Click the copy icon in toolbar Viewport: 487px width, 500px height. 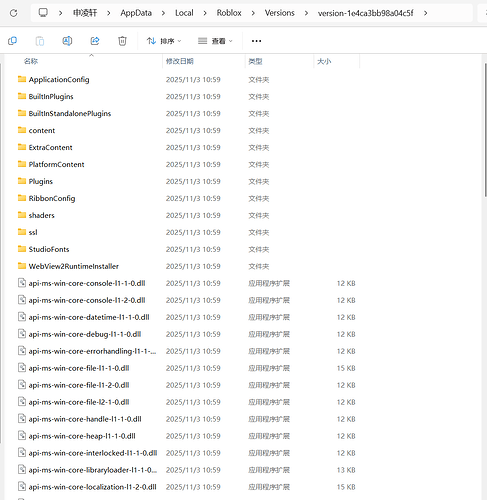tap(12, 41)
